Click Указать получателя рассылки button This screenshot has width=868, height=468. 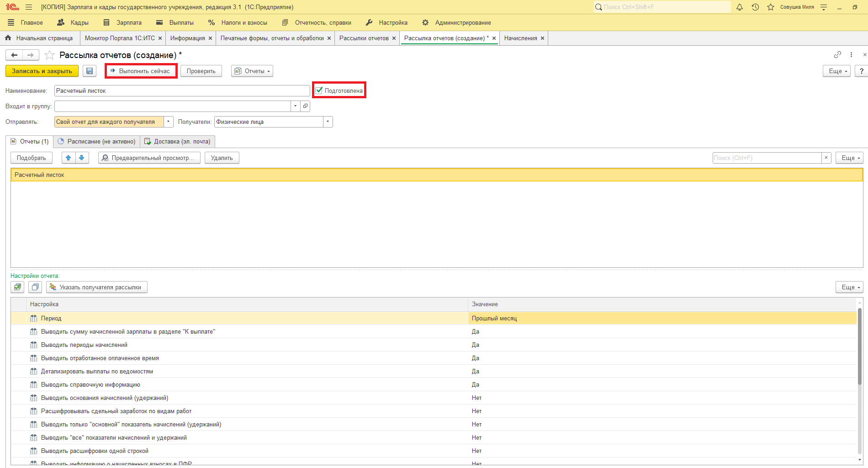point(97,287)
